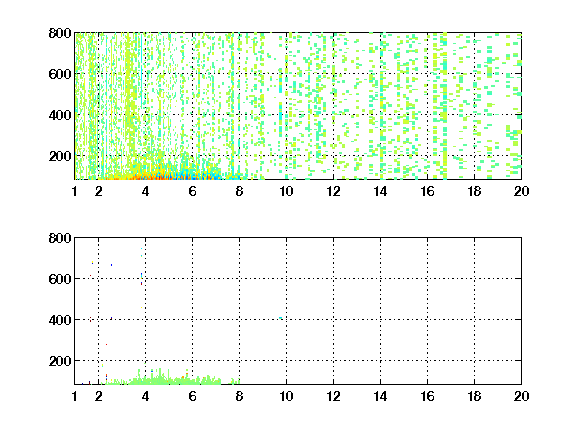Click the x-axis label 20 under the upper plot

click(521, 191)
